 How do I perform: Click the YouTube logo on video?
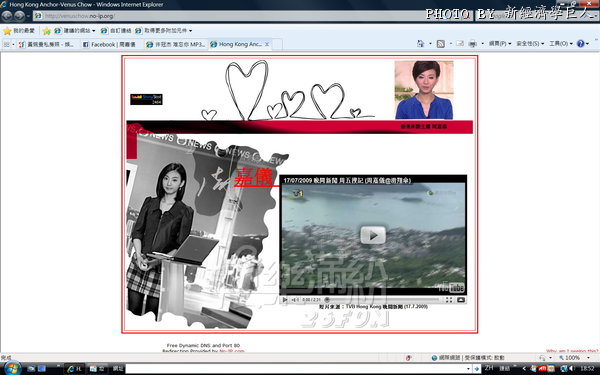pos(452,287)
